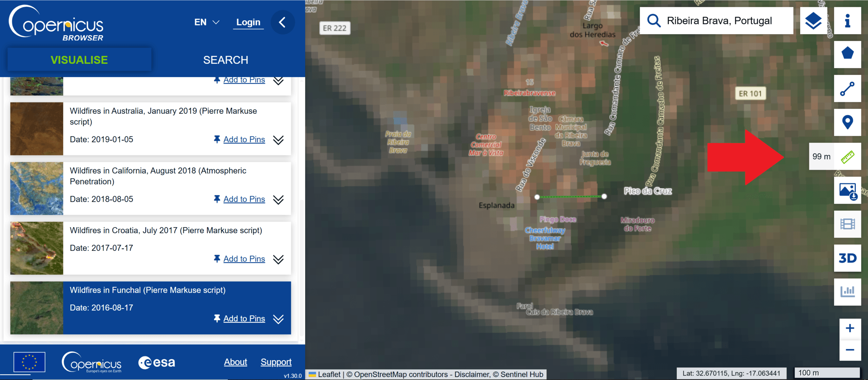
Task: Click the Login link
Action: pyautogui.click(x=248, y=22)
